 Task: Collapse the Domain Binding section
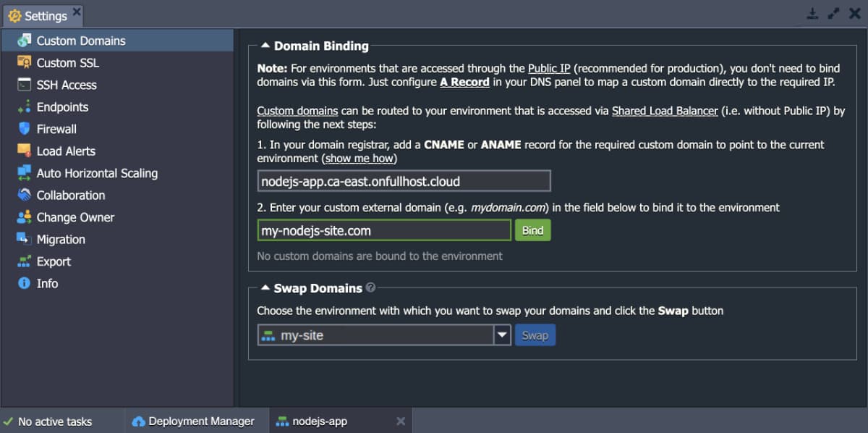click(x=265, y=46)
